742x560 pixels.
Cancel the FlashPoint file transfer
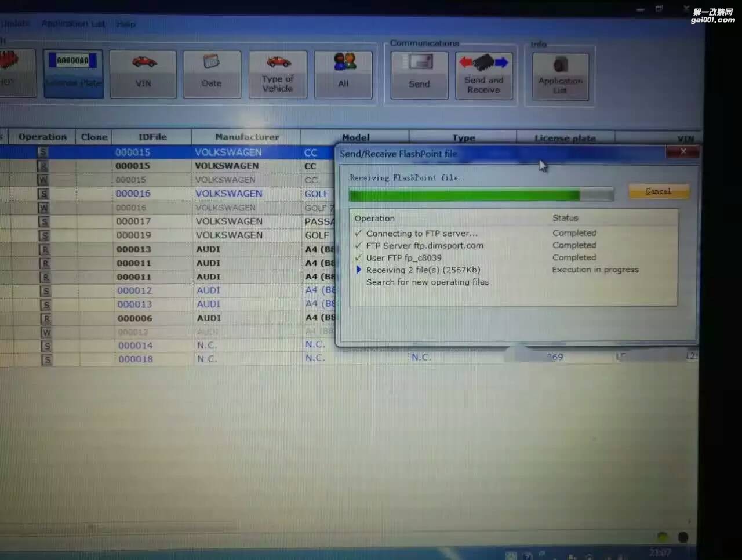659,191
